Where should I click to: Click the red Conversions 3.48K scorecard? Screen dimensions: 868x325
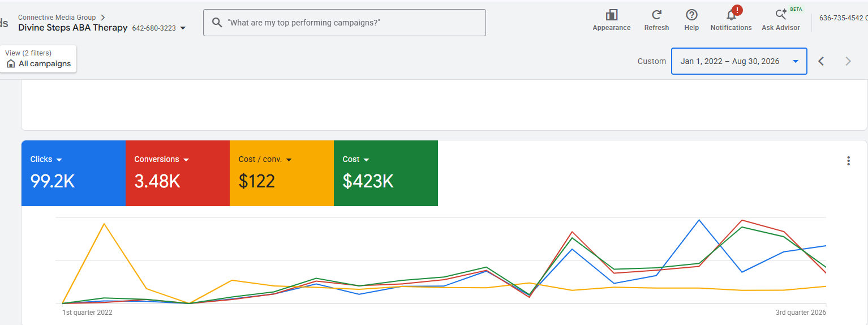pos(177,173)
